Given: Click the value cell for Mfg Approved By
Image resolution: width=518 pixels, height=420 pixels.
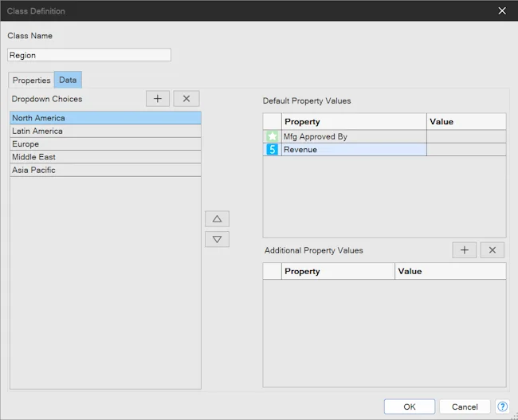Looking at the screenshot, I should coord(466,136).
